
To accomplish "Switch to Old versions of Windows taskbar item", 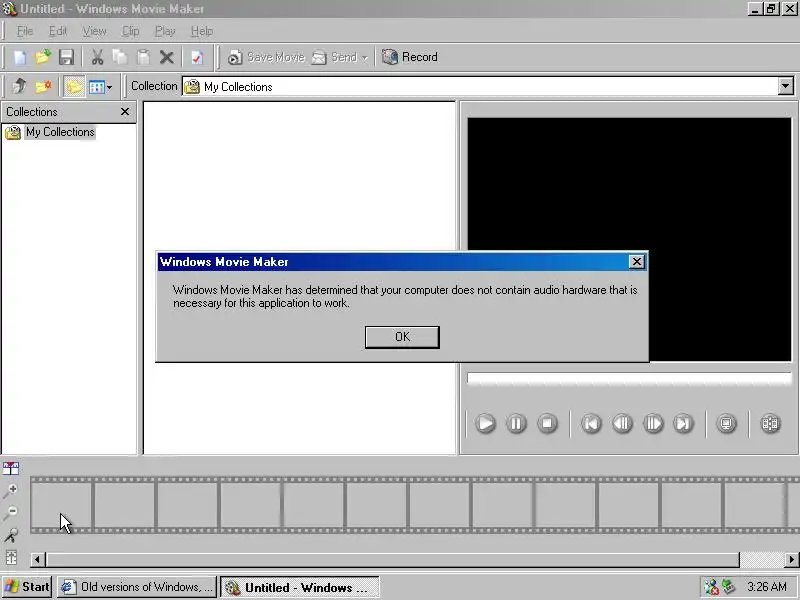I will point(136,587).
